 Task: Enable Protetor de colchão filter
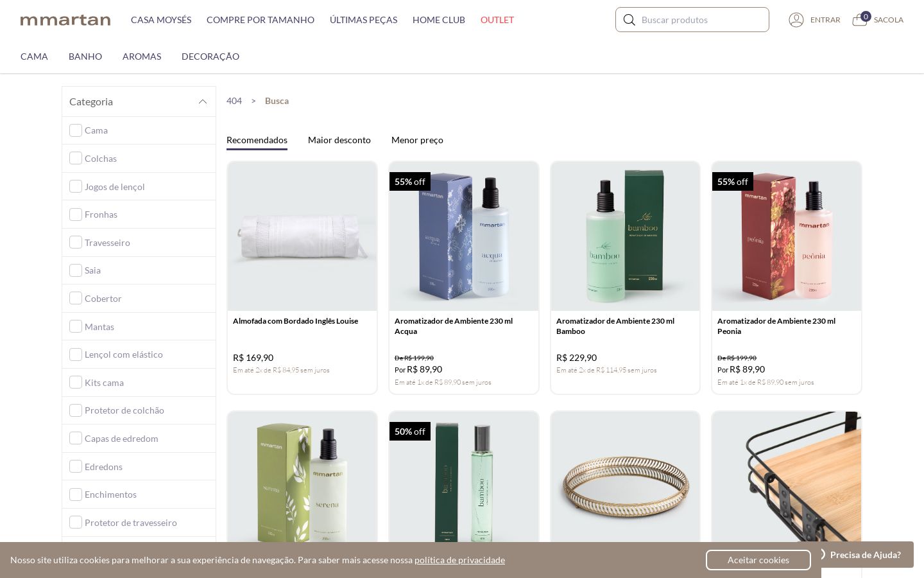(76, 410)
